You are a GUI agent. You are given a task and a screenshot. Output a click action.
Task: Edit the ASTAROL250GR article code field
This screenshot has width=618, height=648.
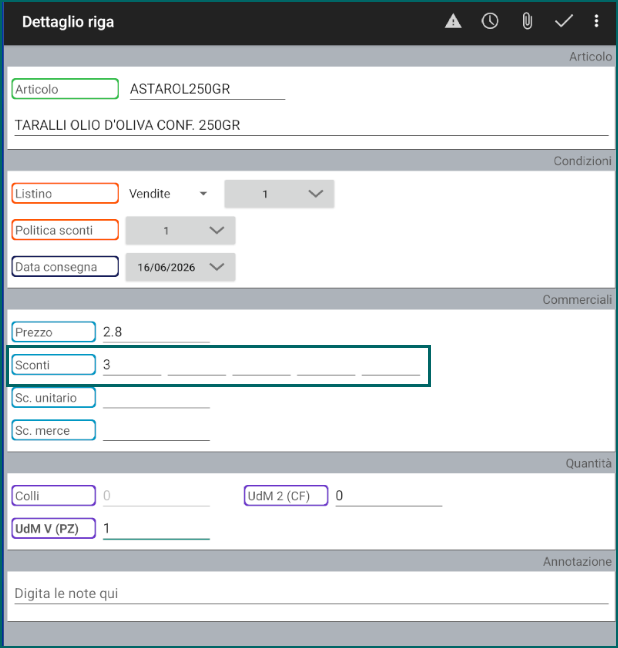pyautogui.click(x=207, y=89)
